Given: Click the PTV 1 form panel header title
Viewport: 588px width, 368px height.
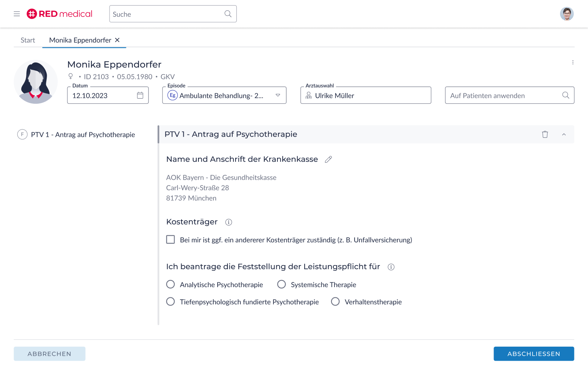Looking at the screenshot, I should (231, 134).
